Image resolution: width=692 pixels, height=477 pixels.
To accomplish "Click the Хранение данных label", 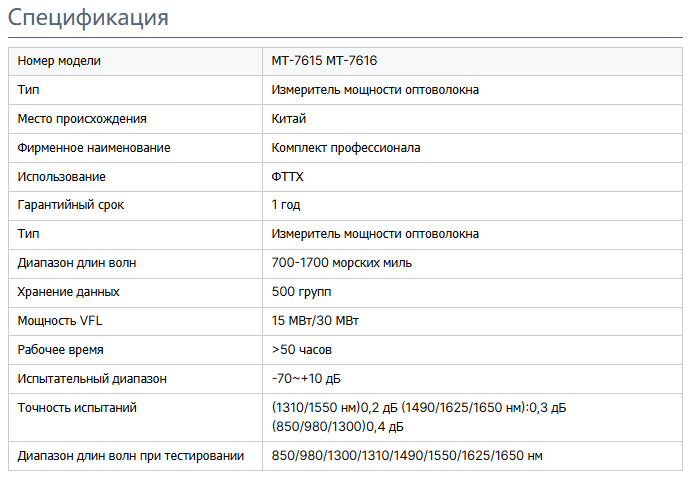I will (68, 292).
